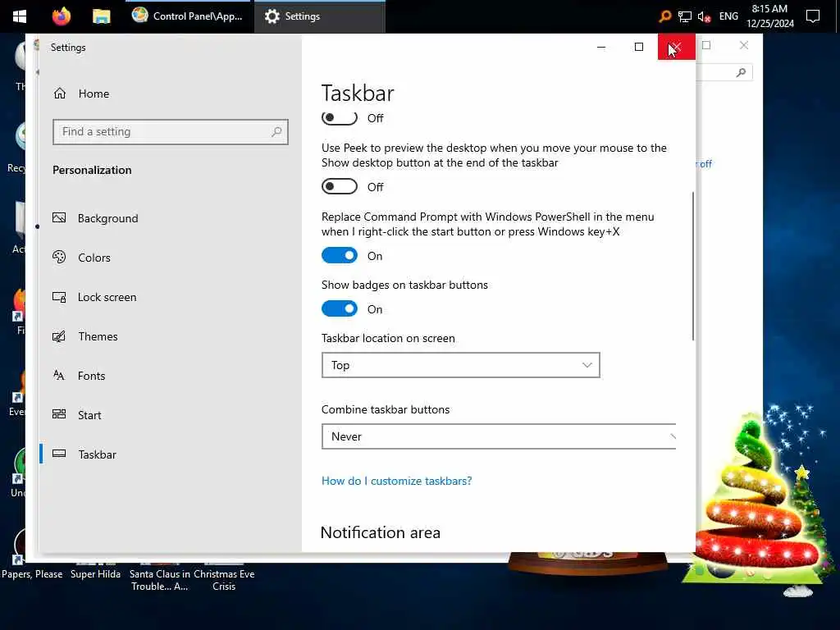Click the search magnifier tray icon
Screen dimensions: 840x630
(x=664, y=16)
